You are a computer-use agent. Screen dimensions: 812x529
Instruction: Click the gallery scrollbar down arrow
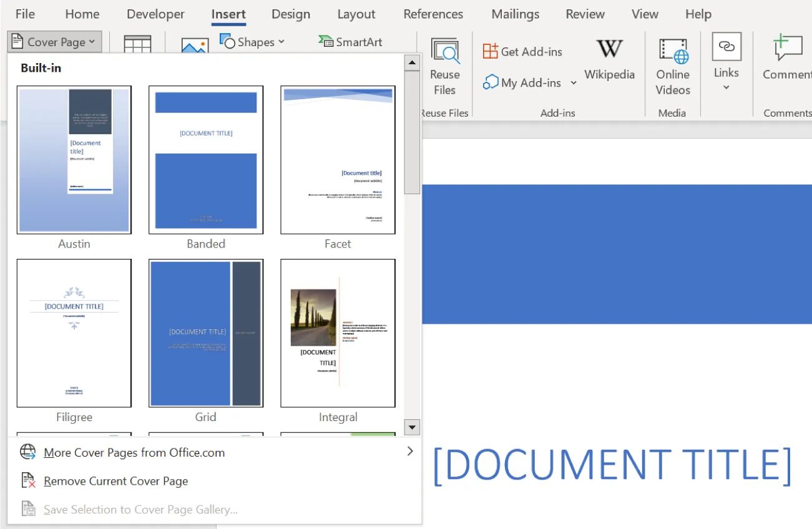pyautogui.click(x=411, y=427)
